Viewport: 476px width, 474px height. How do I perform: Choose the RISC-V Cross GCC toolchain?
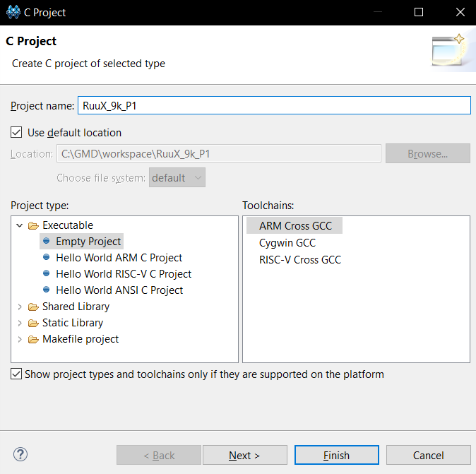pos(300,260)
